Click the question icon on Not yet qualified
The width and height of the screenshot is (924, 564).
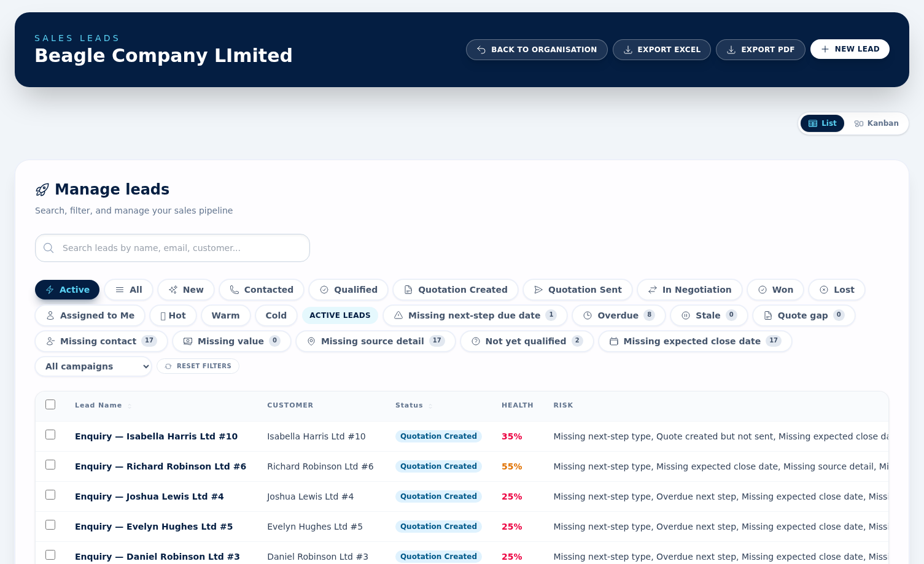coord(476,341)
